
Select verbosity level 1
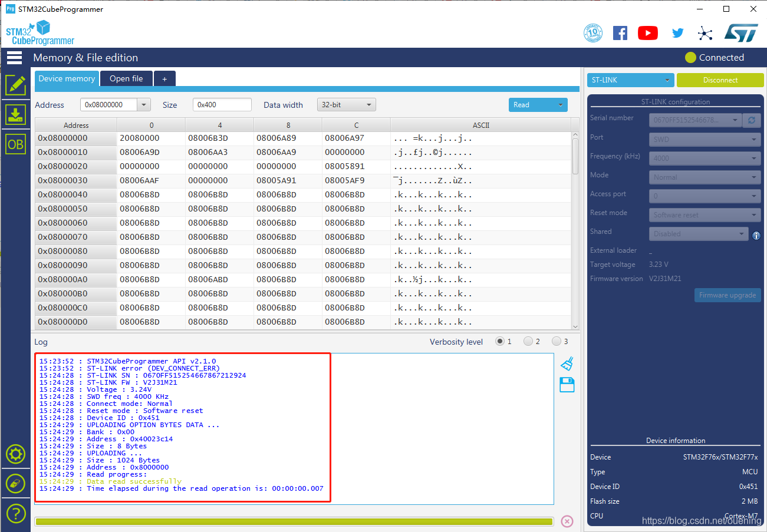pos(500,341)
